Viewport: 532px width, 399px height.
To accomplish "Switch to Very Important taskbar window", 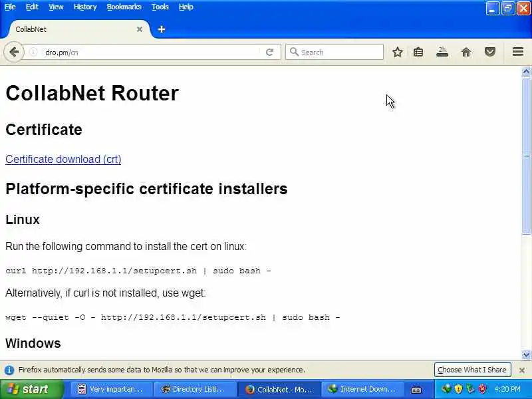I will 110,389.
